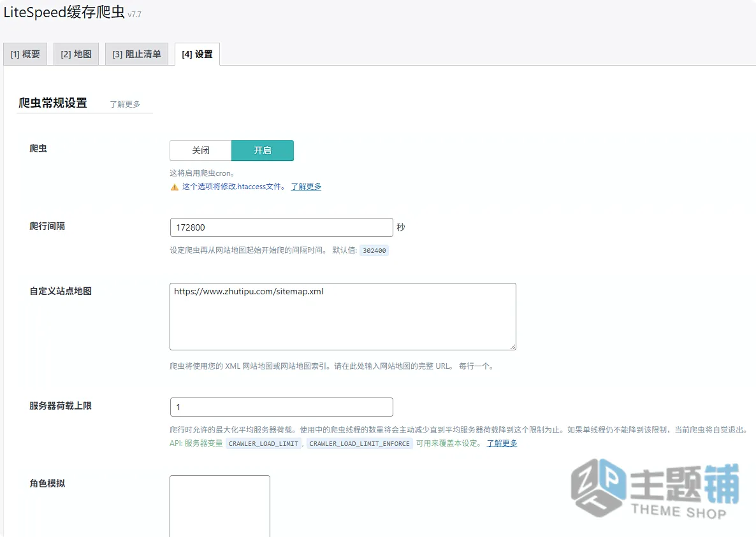Open 了解更多 link about .htaccess warning
756x537 pixels.
306,187
